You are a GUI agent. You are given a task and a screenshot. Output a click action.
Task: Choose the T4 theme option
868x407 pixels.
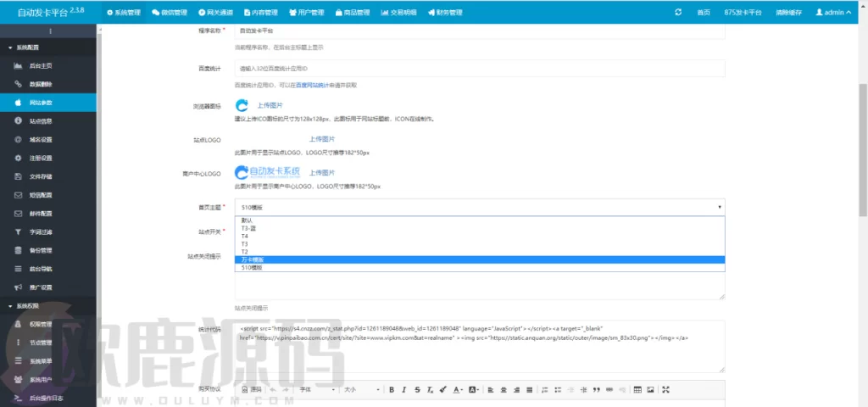click(480, 236)
